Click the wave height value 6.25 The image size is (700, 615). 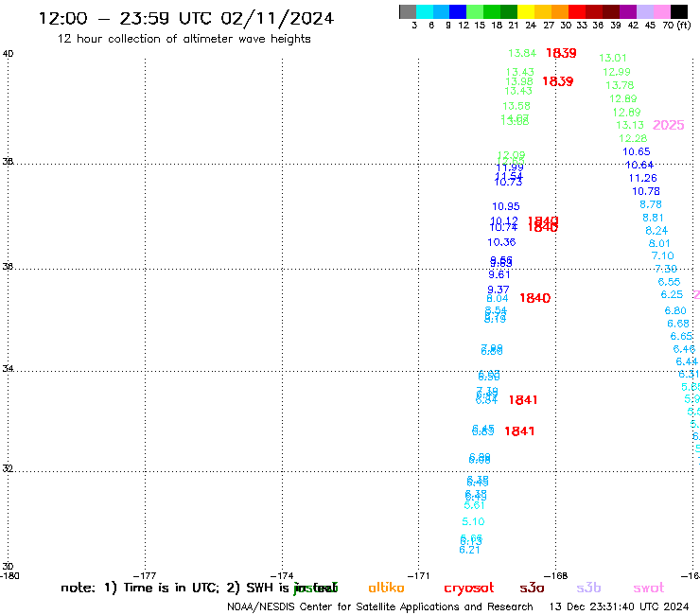[672, 295]
